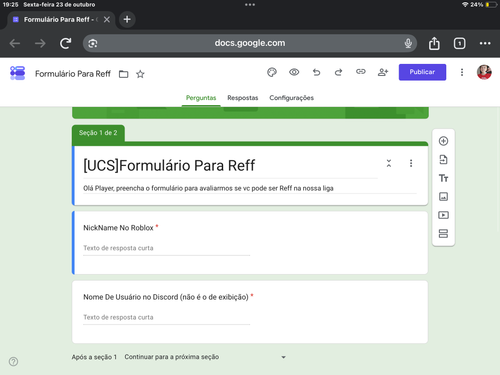Open the browser's more menu
Viewport: 500px width, 375px height.
tap(485, 43)
